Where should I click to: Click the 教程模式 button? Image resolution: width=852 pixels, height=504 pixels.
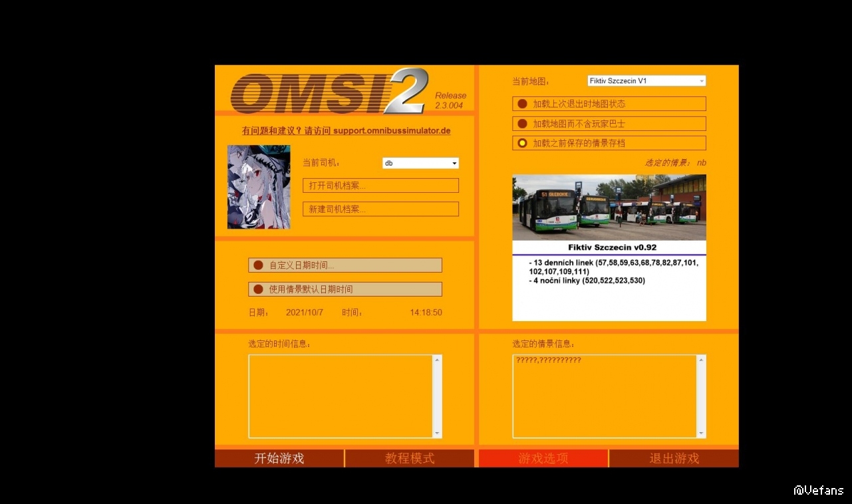(410, 458)
